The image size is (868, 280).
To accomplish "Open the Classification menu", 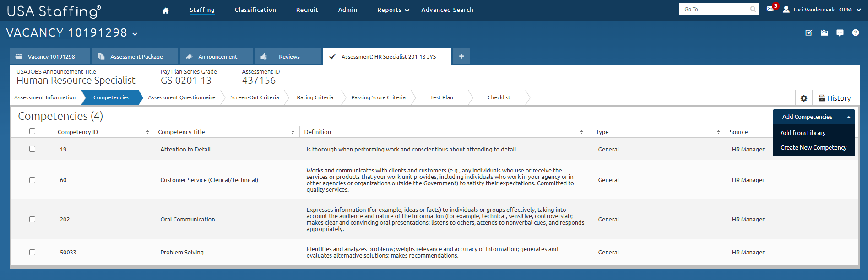I will tap(255, 10).
